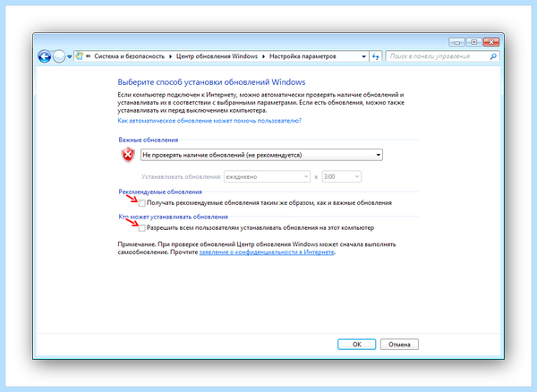537x392 pixels.
Task: Open the Не проверять наличие обновлений combo box
Action: [261, 155]
